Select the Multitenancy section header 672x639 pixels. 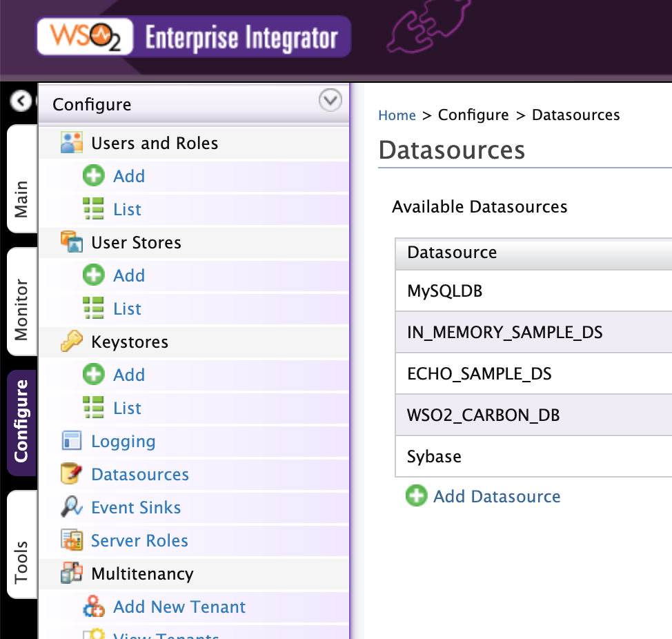point(194,574)
